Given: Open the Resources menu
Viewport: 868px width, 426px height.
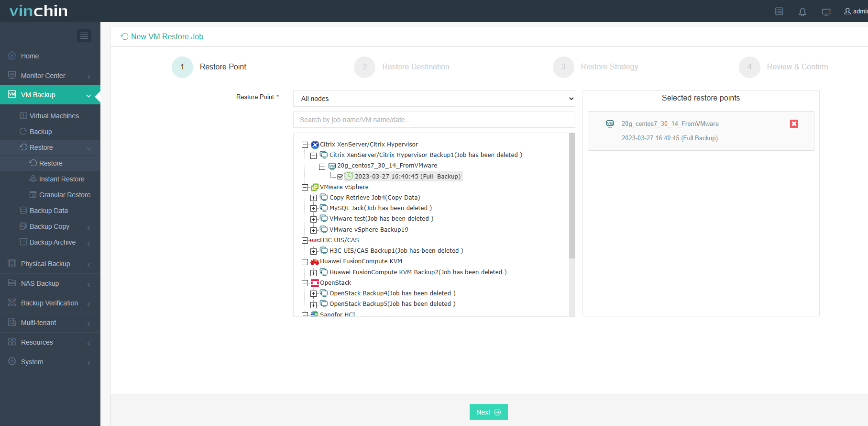Looking at the screenshot, I should point(50,342).
